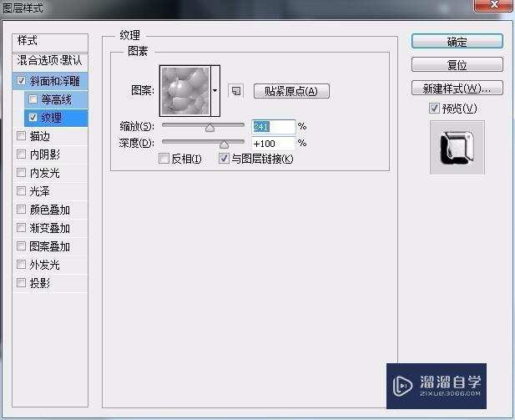Image resolution: width=515 pixels, height=420 pixels.
Task: Click 贴紧原点(A) snap to origin button
Action: pos(291,91)
